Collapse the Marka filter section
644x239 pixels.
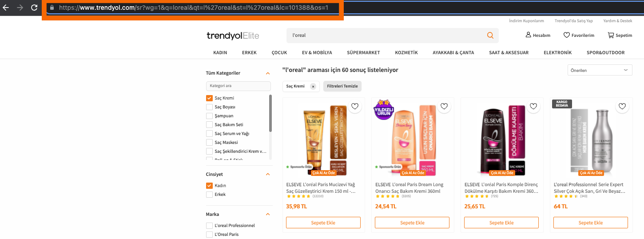tap(267, 214)
